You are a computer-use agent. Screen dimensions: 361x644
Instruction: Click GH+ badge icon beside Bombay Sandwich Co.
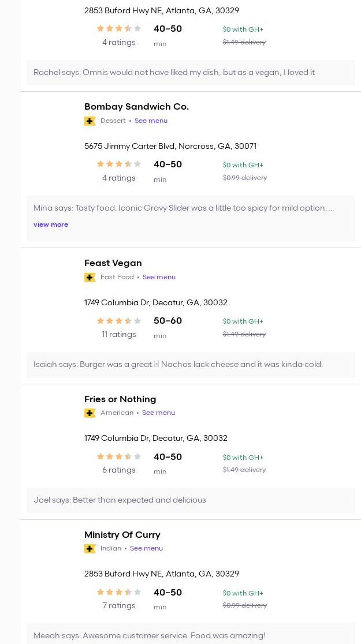[90, 121]
